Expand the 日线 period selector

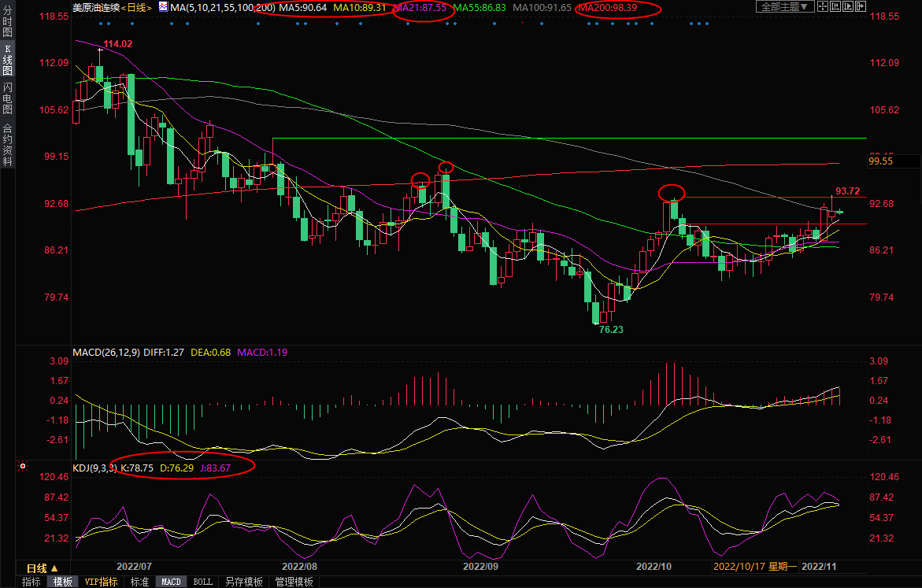click(x=42, y=568)
